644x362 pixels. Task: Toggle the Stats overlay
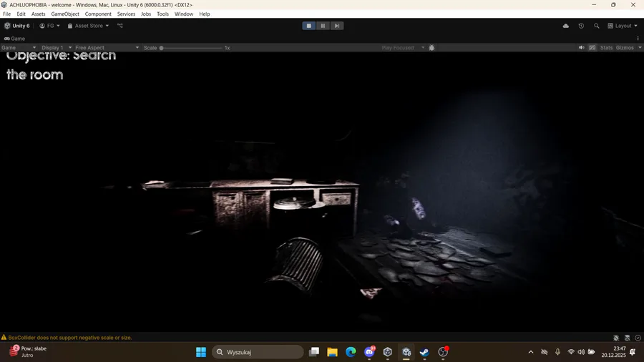click(x=606, y=48)
